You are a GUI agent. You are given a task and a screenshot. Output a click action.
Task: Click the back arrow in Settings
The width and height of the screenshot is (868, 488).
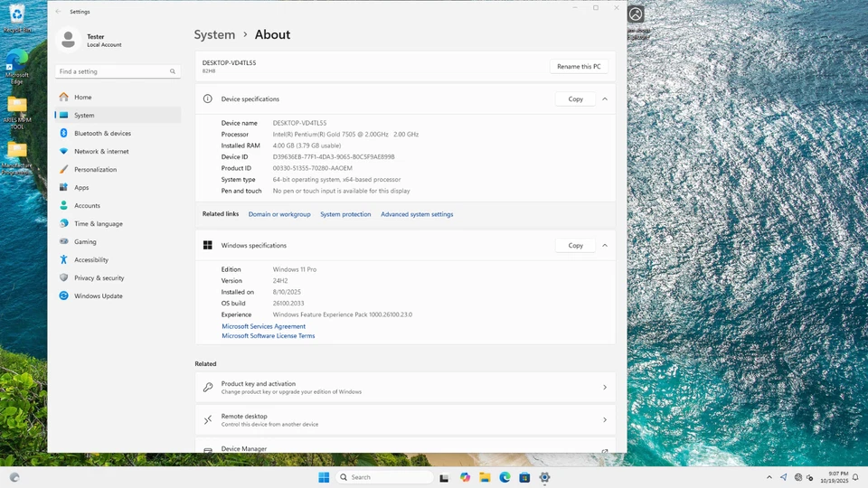59,12
